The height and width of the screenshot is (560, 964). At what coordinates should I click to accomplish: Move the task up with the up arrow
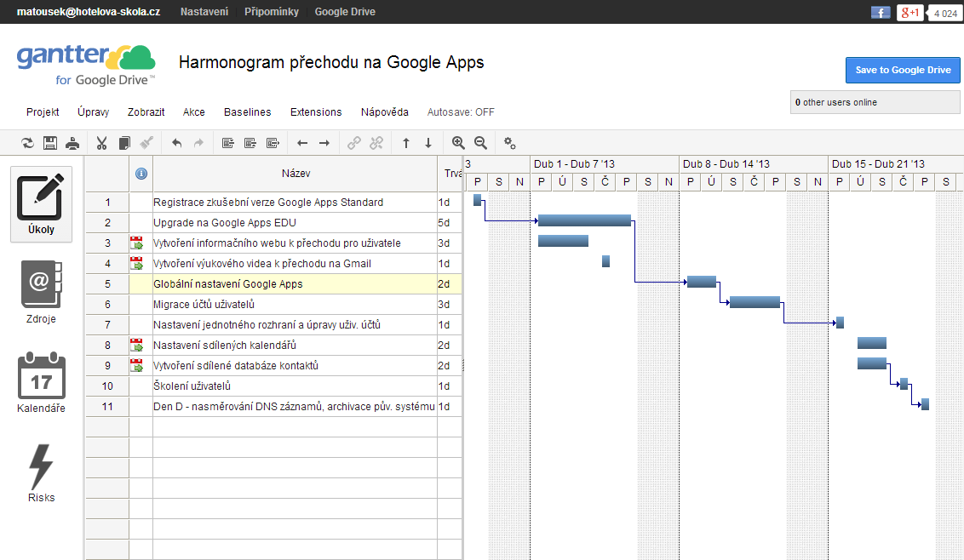pyautogui.click(x=405, y=143)
